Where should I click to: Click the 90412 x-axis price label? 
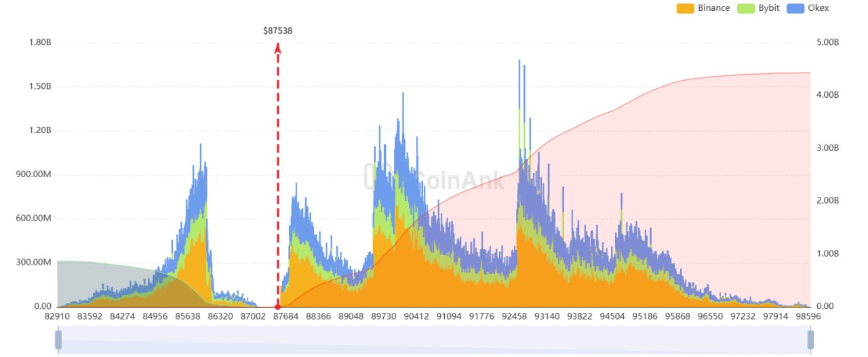coord(417,316)
